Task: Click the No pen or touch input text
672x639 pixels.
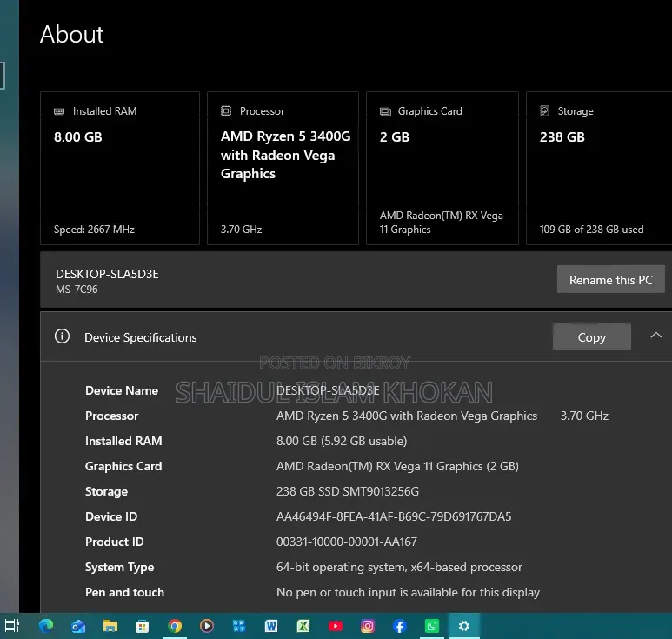Action: click(x=408, y=592)
